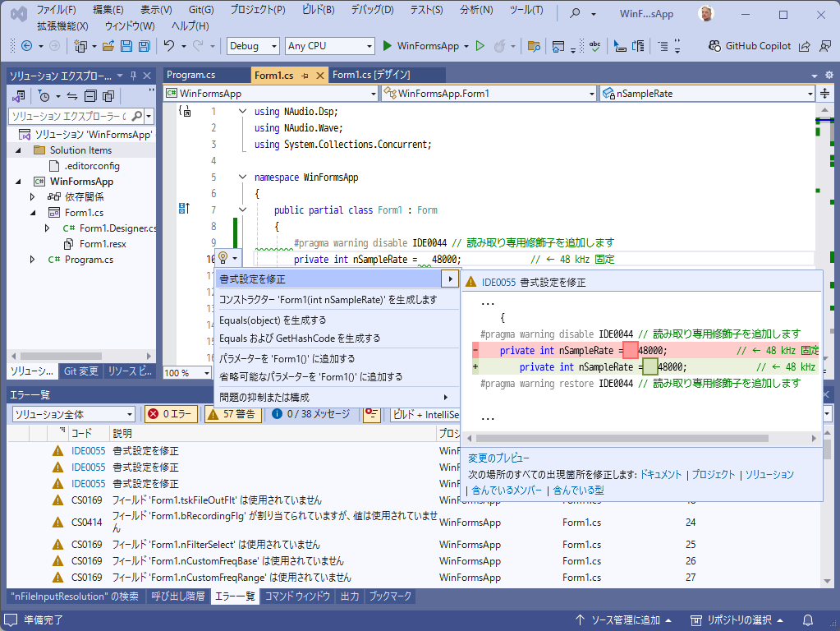The width and height of the screenshot is (840, 631).
Task: Switch to the Program.cs editor tab
Action: click(x=190, y=75)
